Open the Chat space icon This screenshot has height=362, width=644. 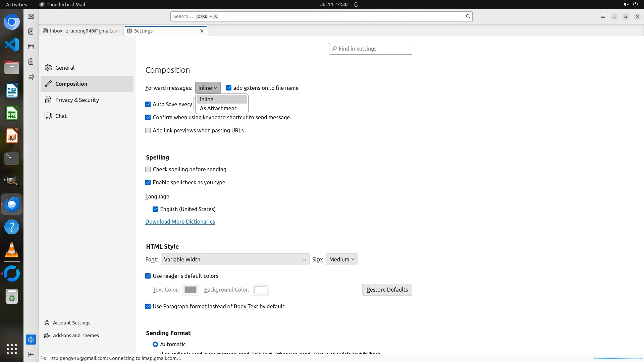[31, 77]
